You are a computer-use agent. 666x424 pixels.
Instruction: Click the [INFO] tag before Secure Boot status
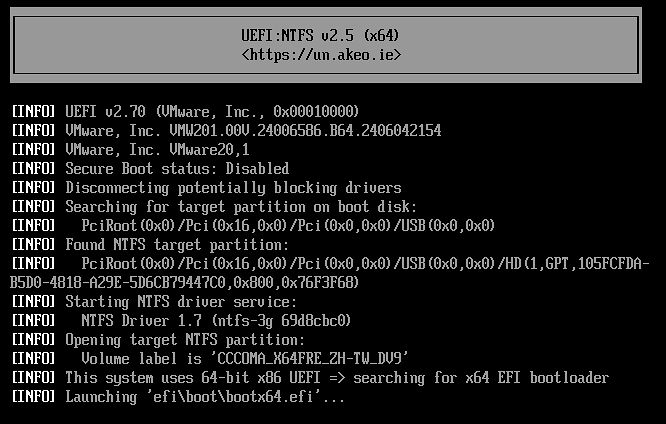pyautogui.click(x=33, y=168)
